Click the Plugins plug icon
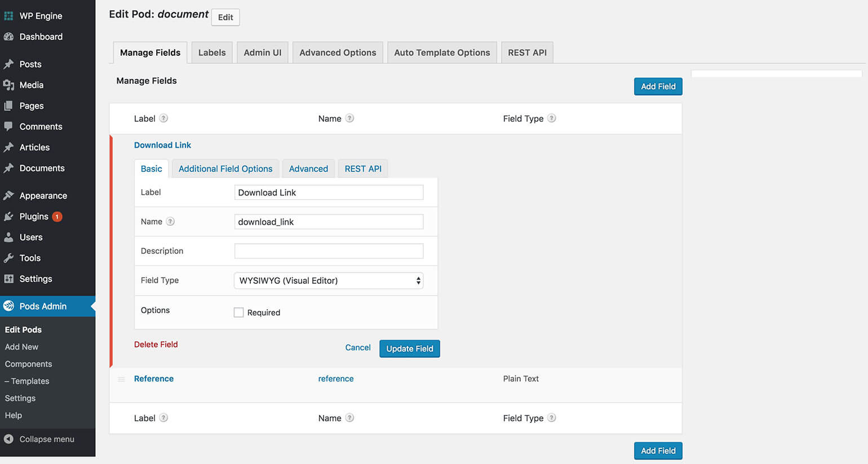 click(8, 217)
